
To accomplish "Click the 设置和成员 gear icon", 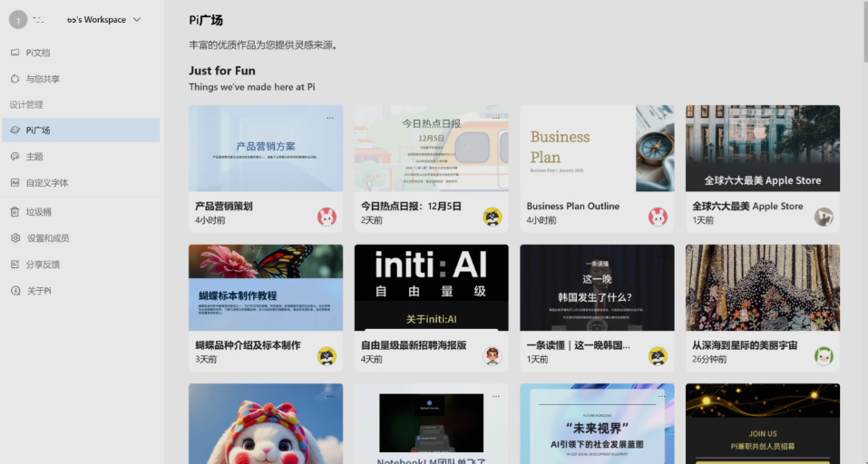I will pyautogui.click(x=15, y=237).
